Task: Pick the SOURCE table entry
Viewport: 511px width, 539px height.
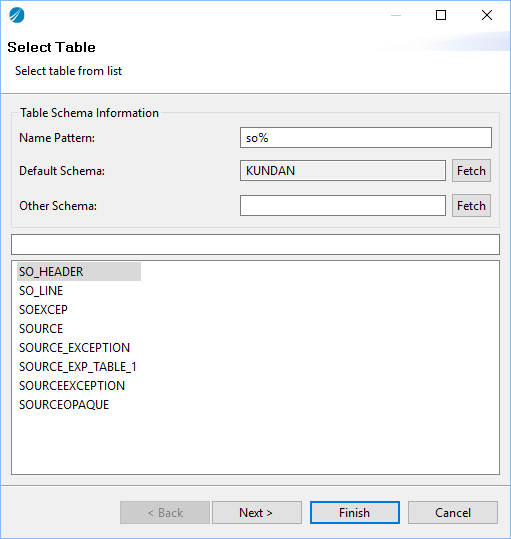Action: [41, 329]
